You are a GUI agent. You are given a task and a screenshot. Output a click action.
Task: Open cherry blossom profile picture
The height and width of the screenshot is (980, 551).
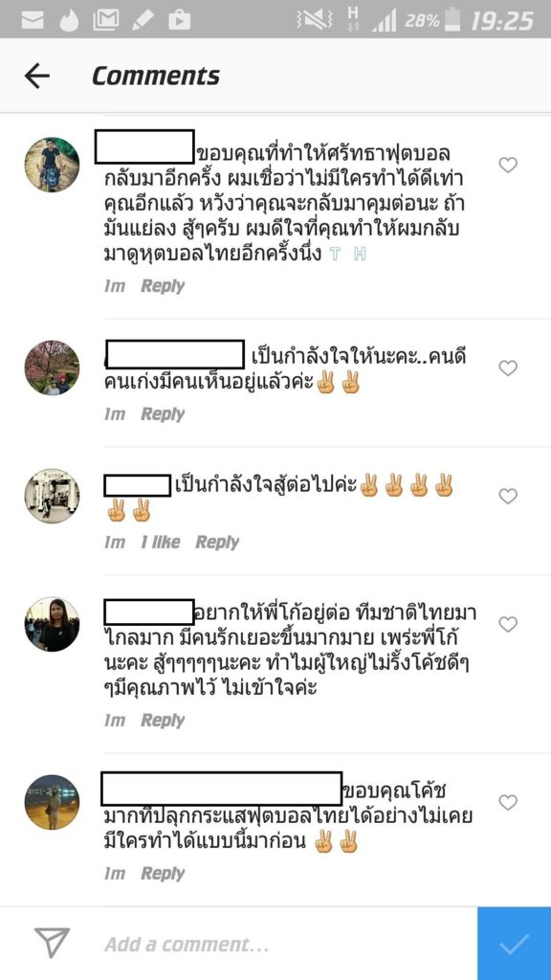(52, 367)
